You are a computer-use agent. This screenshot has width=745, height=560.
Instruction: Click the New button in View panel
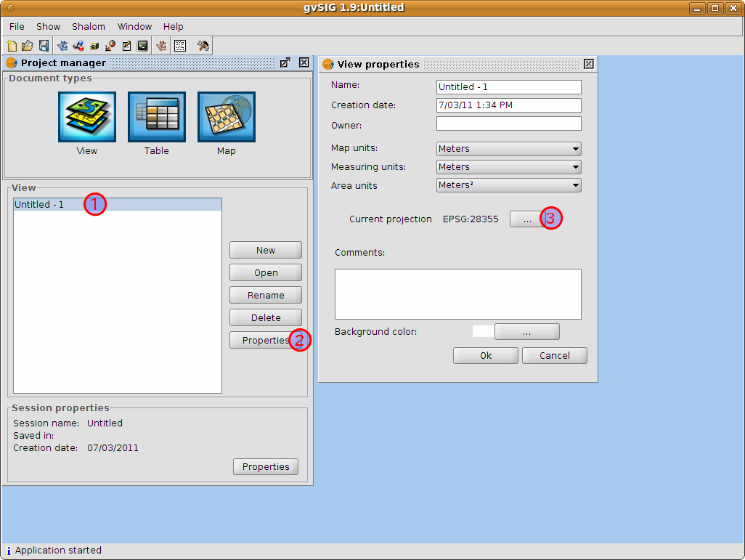coord(266,250)
